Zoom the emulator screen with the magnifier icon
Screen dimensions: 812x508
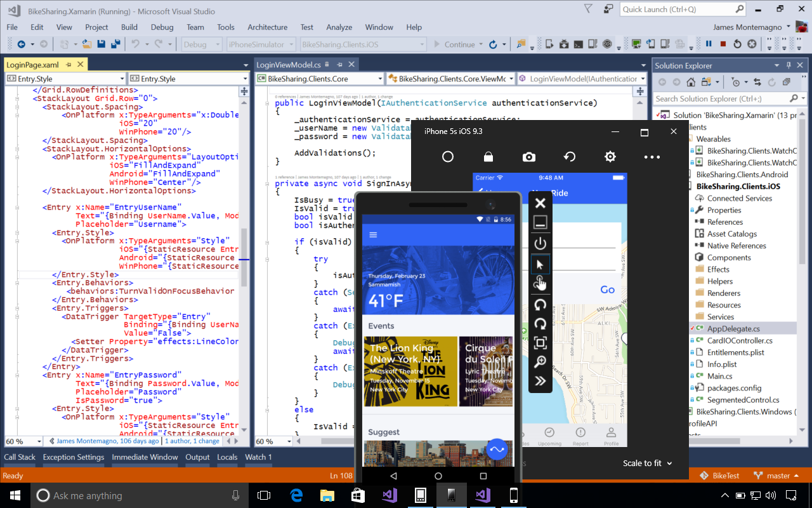coord(540,361)
